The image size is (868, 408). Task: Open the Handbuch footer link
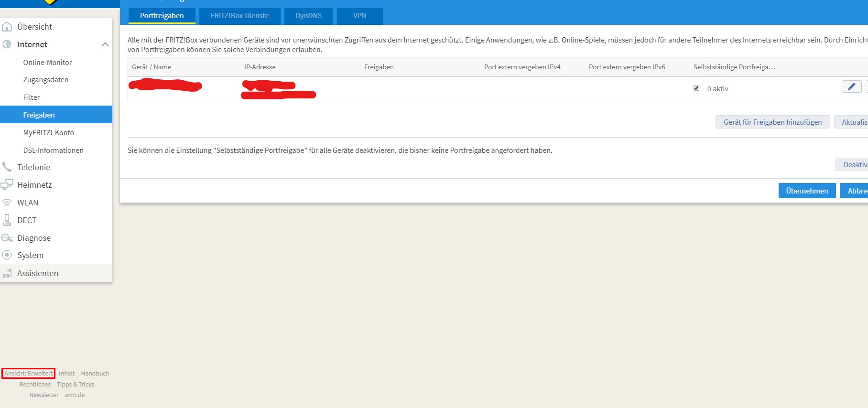click(x=95, y=373)
